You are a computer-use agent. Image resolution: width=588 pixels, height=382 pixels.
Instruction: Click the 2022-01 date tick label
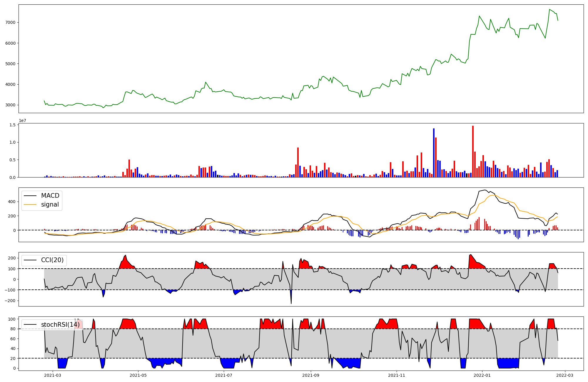482,375
